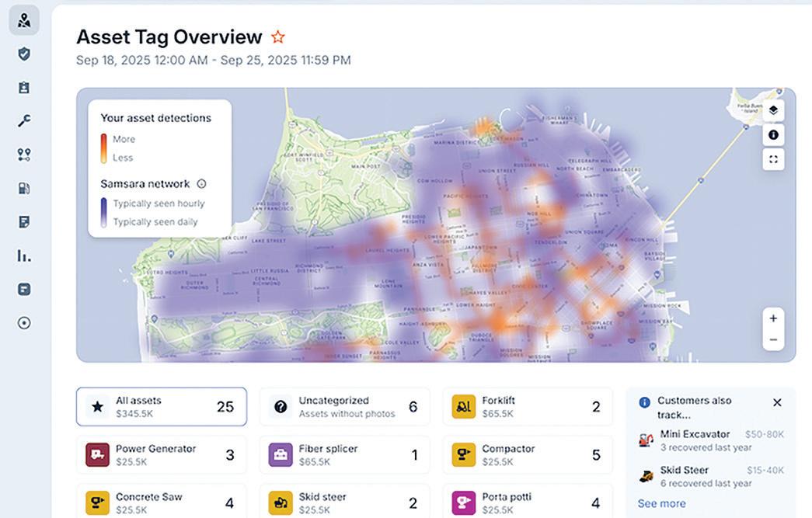Select the Skid steer asset card
The width and height of the screenshot is (812, 518).
pos(345,501)
